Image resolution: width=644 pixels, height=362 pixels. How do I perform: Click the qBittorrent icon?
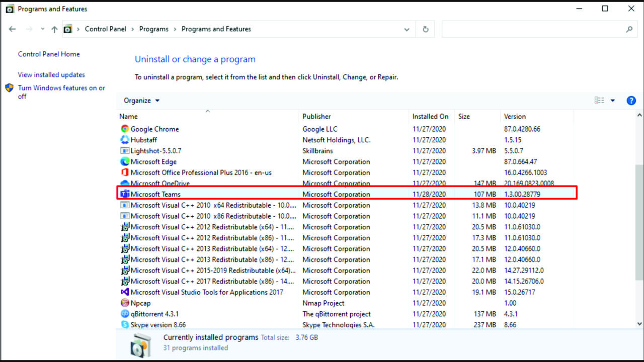pyautogui.click(x=124, y=314)
